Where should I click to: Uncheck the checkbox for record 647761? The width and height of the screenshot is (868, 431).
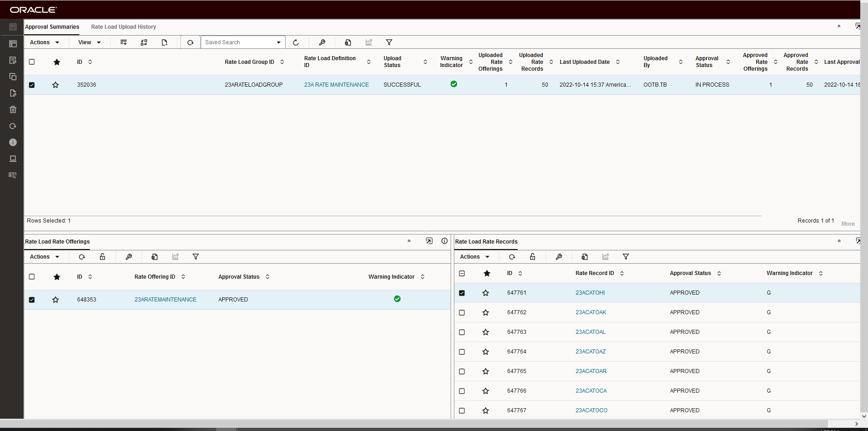tap(462, 293)
